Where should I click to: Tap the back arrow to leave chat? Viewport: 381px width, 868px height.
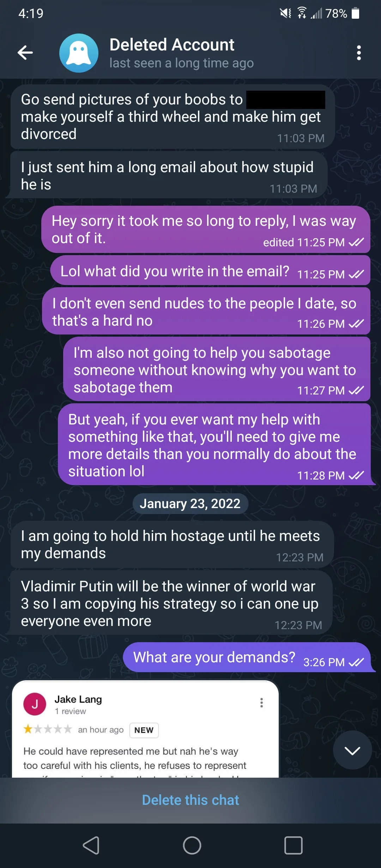[x=25, y=53]
